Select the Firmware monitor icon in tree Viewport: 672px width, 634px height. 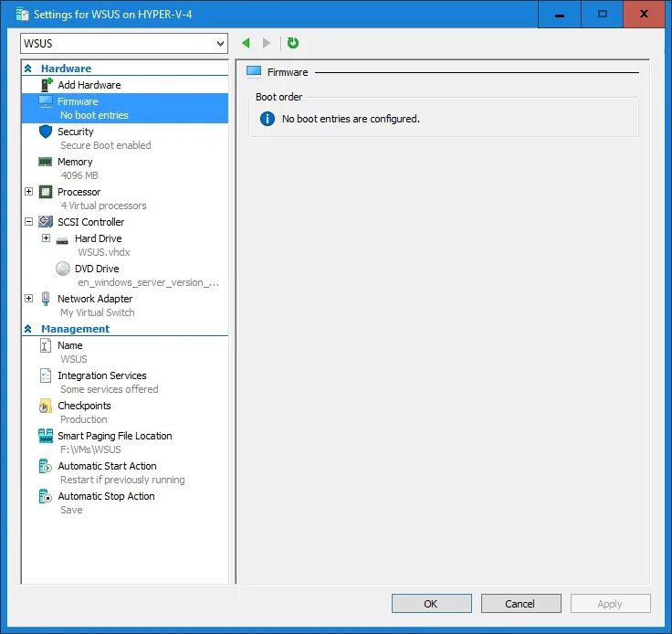46,101
